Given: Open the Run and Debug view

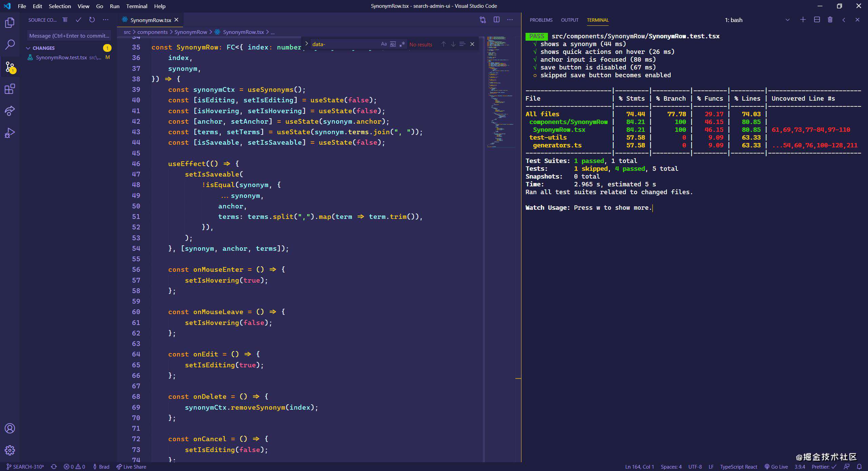Looking at the screenshot, I should (x=10, y=133).
